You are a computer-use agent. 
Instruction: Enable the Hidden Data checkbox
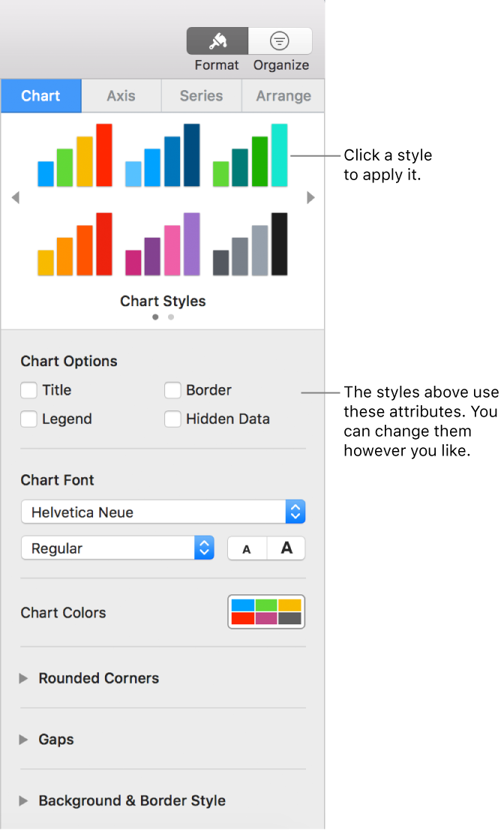(x=172, y=419)
